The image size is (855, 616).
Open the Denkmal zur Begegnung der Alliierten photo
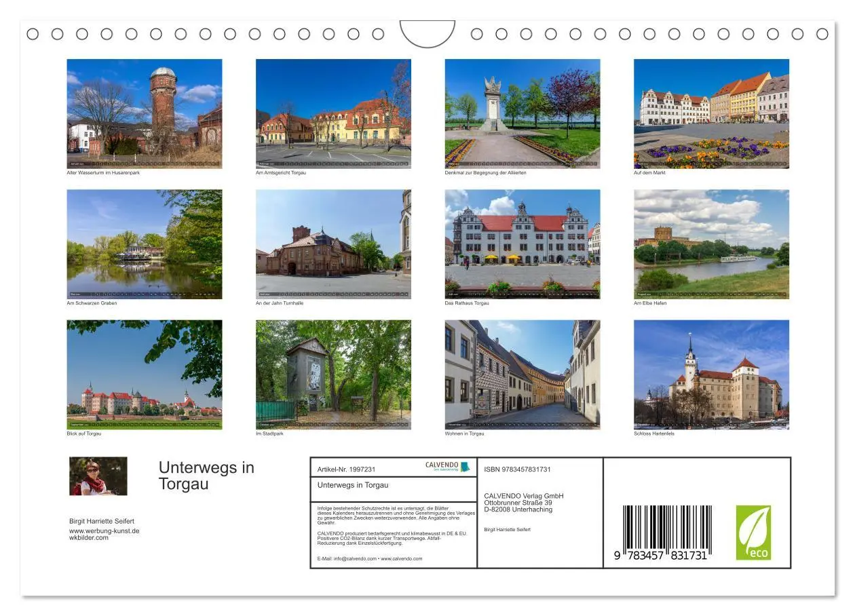pos(522,114)
